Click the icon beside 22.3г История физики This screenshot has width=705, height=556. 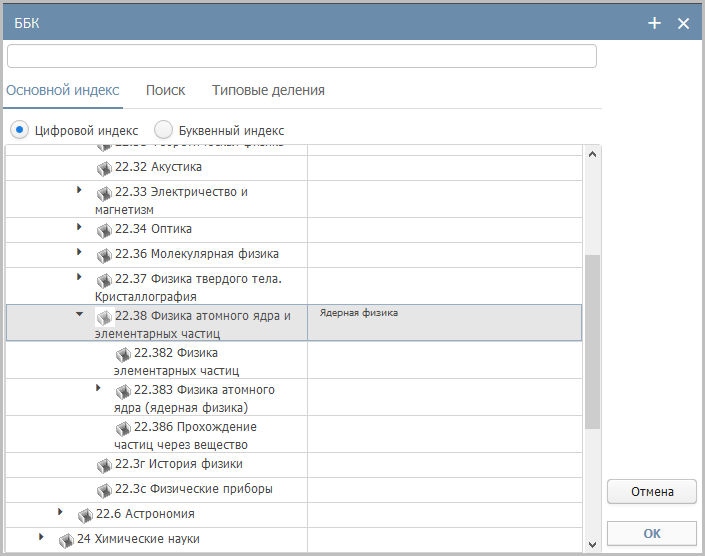104,465
